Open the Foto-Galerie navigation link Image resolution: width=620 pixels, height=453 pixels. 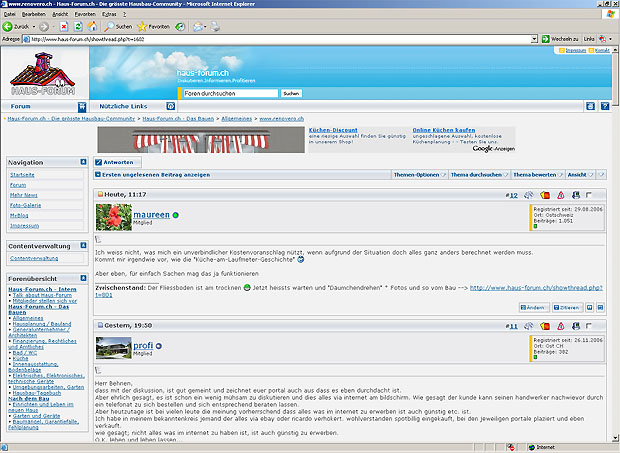pyautogui.click(x=26, y=205)
